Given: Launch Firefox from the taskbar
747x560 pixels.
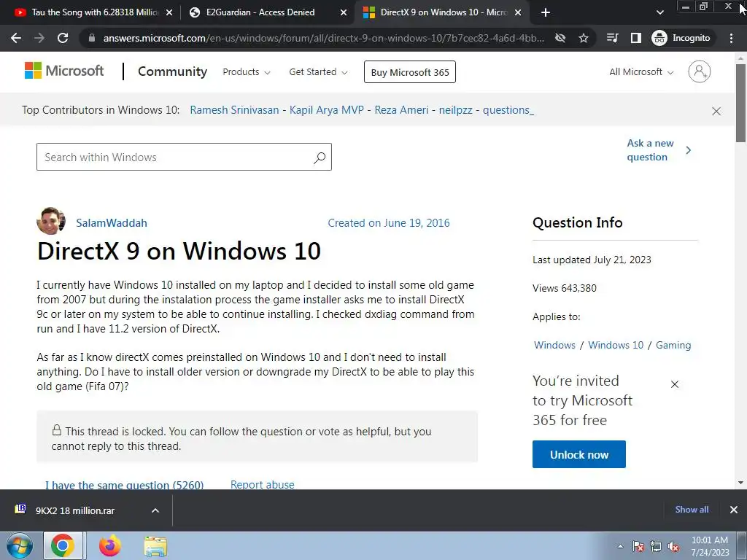Looking at the screenshot, I should pos(109,545).
